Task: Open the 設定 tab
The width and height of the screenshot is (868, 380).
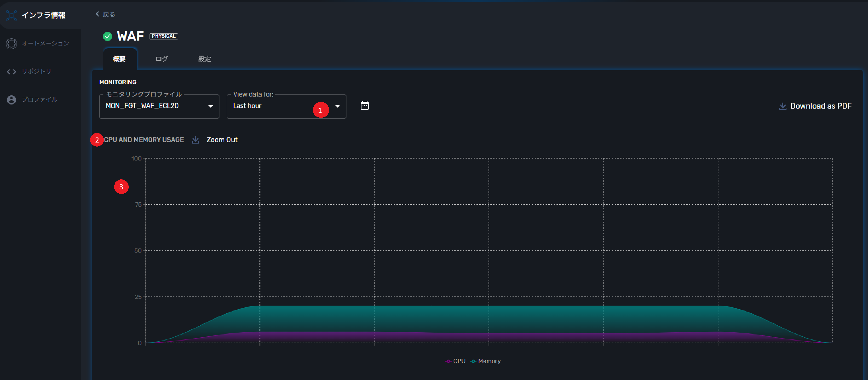Action: [204, 59]
